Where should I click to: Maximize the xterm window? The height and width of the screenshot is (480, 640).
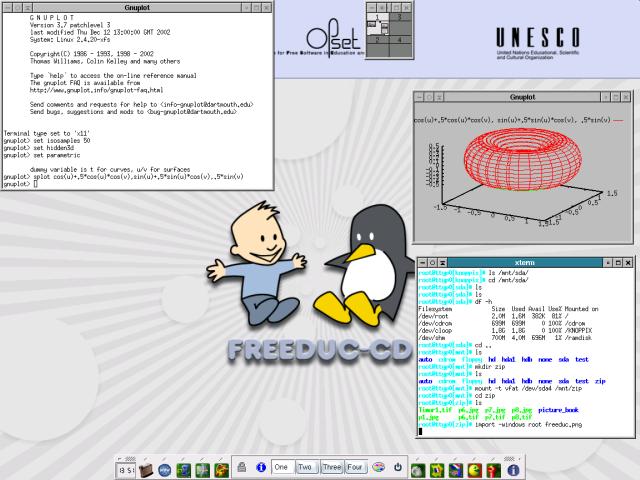click(618, 262)
